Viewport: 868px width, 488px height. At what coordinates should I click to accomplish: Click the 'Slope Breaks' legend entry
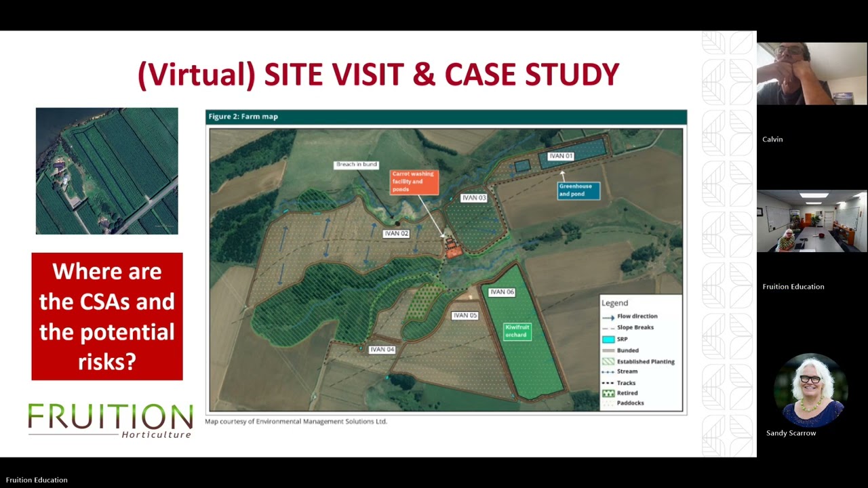pyautogui.click(x=627, y=327)
